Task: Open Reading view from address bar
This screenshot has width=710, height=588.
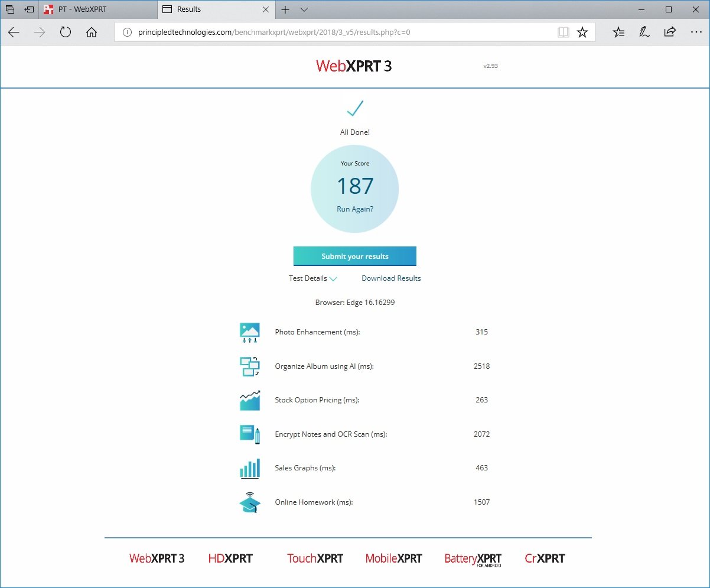Action: (x=564, y=33)
